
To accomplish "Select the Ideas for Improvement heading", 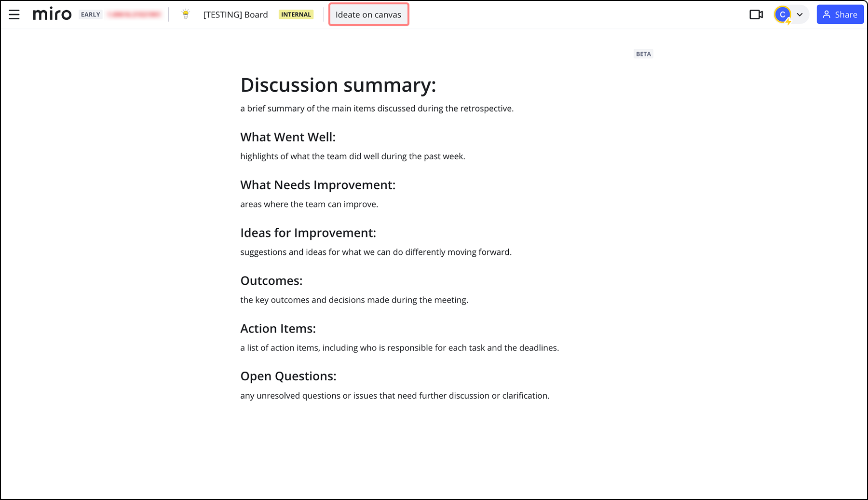I will (x=308, y=233).
